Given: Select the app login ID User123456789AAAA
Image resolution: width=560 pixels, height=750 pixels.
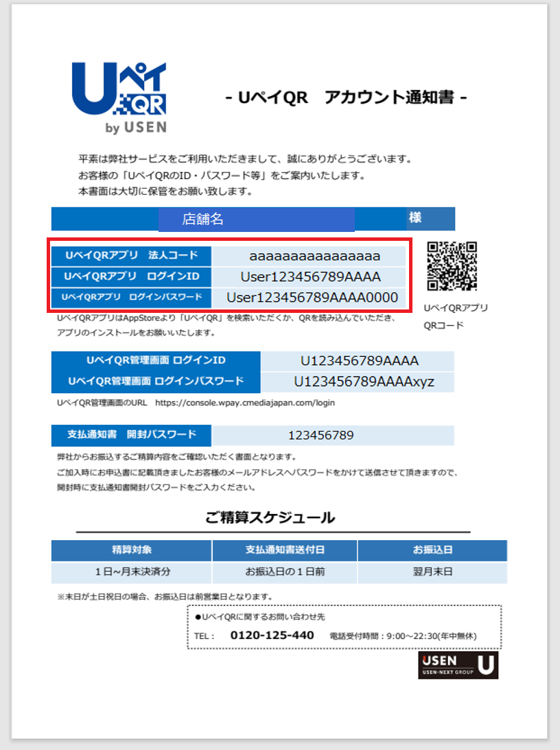Looking at the screenshot, I should [x=310, y=277].
